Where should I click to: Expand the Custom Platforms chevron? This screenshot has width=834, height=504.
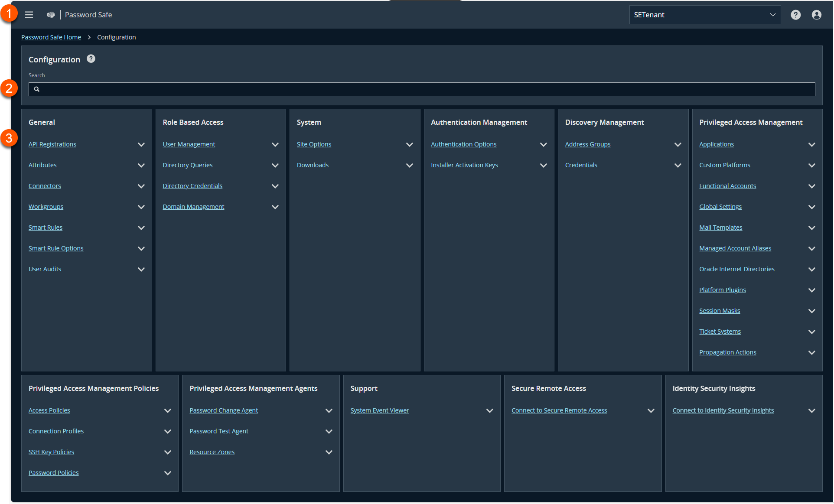(811, 165)
